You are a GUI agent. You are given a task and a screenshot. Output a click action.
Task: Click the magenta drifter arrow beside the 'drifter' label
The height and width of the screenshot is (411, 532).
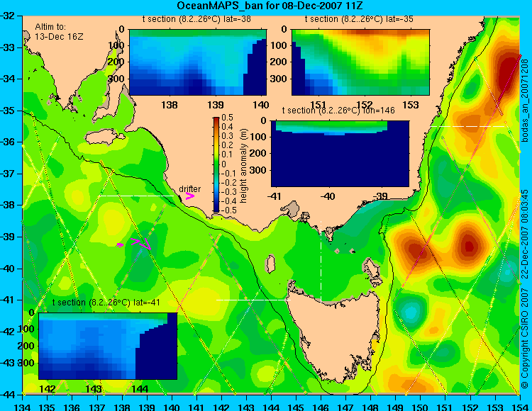tap(189, 196)
